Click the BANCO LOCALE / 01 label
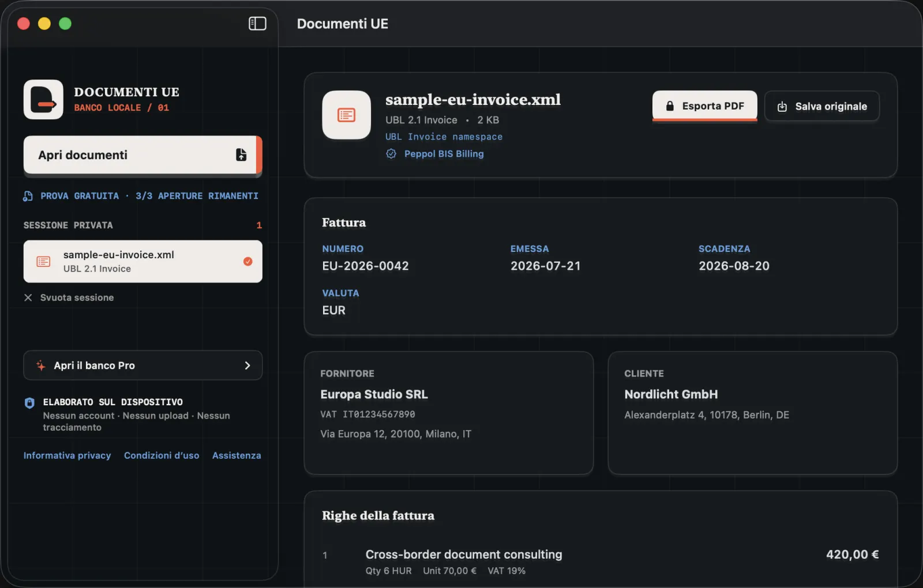Viewport: 923px width, 588px height. 121,108
